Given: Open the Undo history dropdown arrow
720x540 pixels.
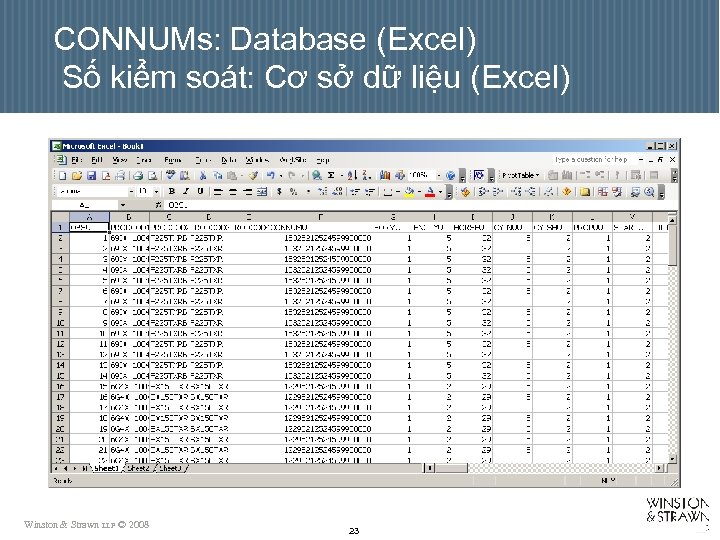Looking at the screenshot, I should click(280, 175).
